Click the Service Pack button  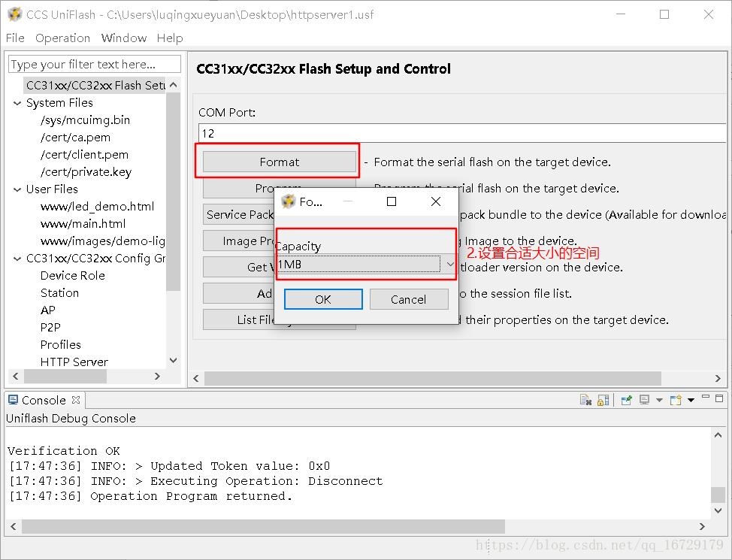point(239,214)
